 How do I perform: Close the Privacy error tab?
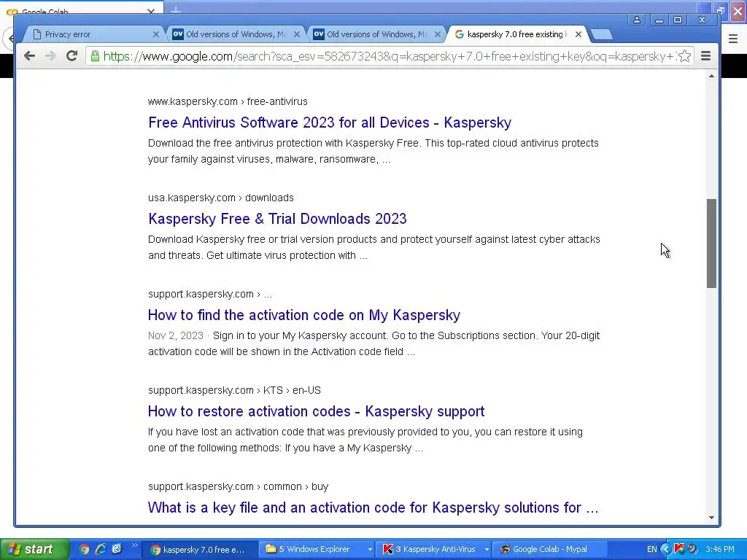pyautogui.click(x=156, y=34)
